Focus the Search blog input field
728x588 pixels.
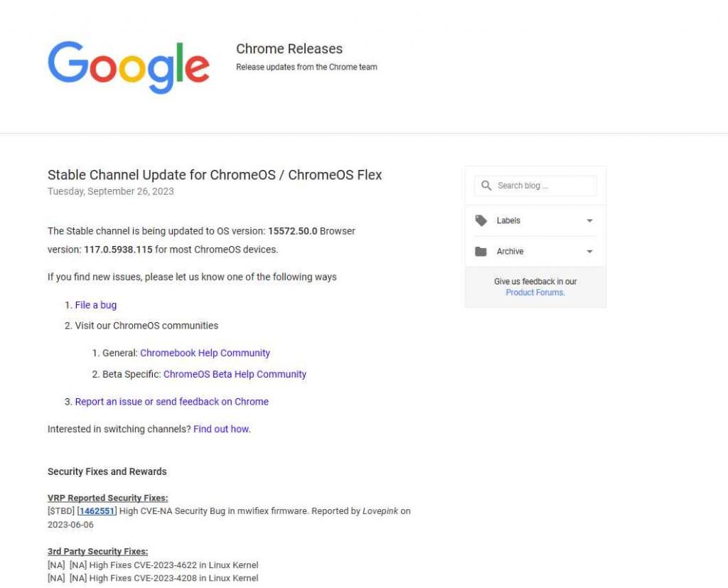coord(544,186)
